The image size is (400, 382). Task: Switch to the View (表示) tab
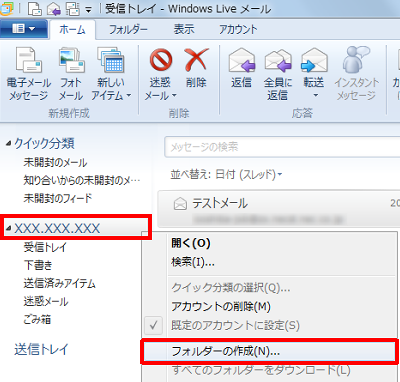coord(184,29)
